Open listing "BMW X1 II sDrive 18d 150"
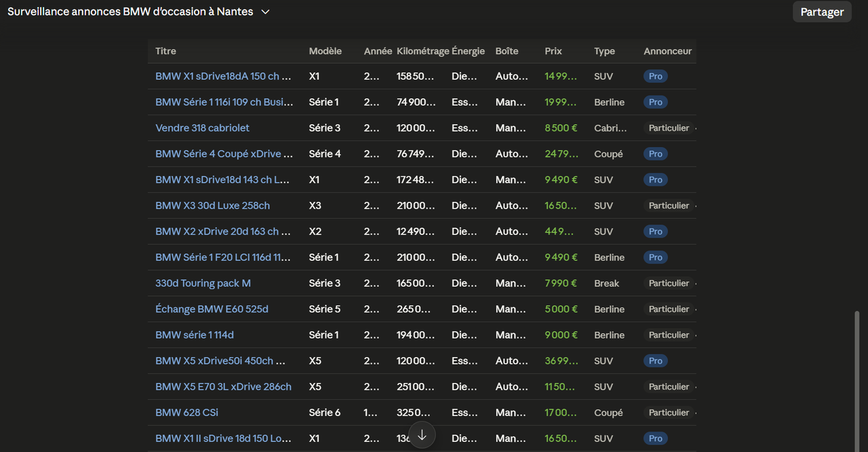Screen dimensions: 868x452 [223, 438]
